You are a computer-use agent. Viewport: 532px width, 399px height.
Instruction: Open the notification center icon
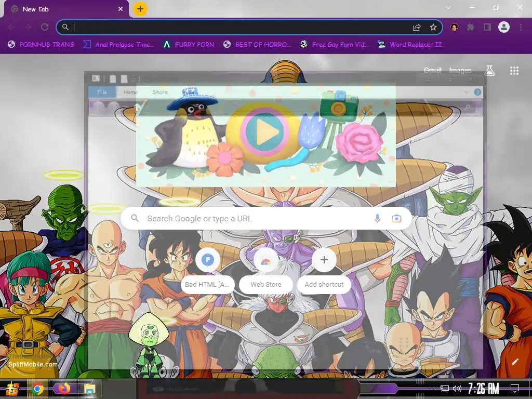[x=515, y=389]
